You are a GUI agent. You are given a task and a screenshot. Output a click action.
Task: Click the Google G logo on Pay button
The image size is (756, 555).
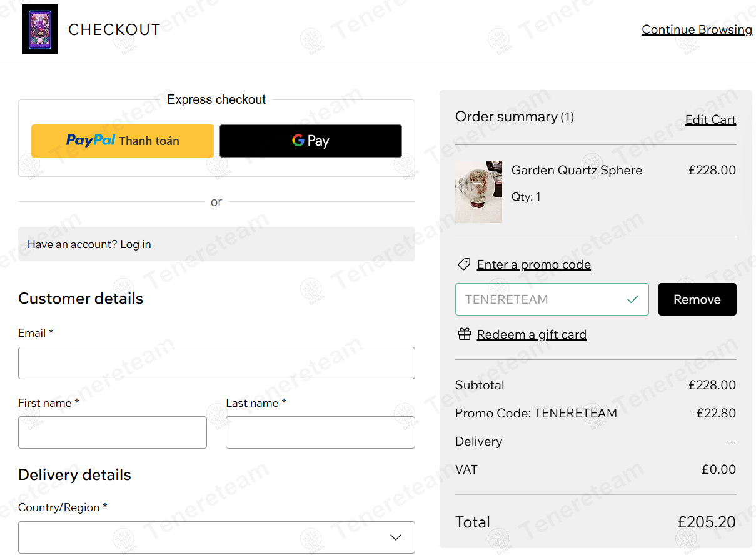pyautogui.click(x=298, y=141)
